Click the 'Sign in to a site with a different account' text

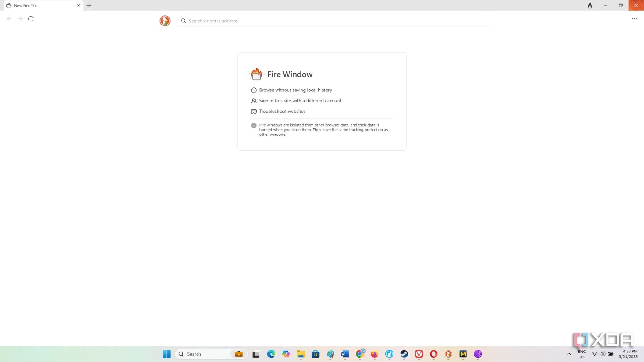[300, 101]
